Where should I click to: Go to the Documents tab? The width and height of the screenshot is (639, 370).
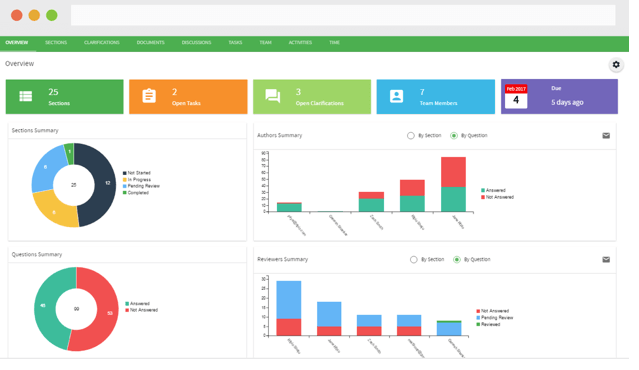[x=150, y=42]
